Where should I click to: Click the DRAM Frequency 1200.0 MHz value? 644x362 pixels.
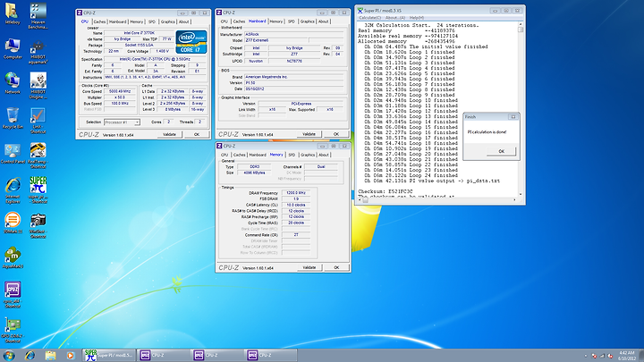[x=296, y=192]
